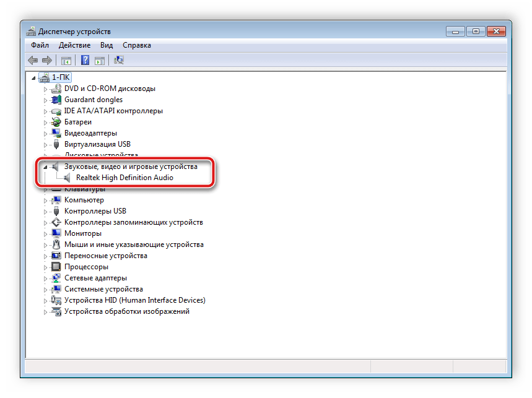Click the Forward arrow toolbar button
This screenshot has width=532, height=398.
pos(46,60)
